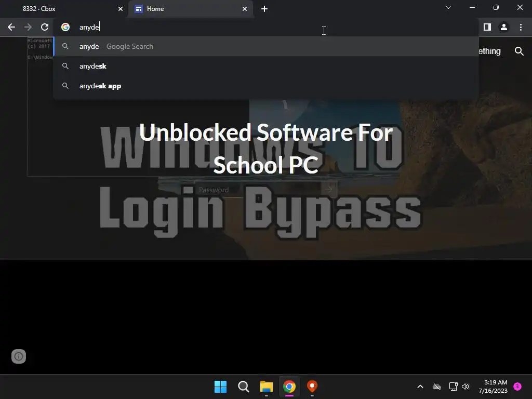Restore down the browser window
This screenshot has height=399, width=532.
(496, 7)
